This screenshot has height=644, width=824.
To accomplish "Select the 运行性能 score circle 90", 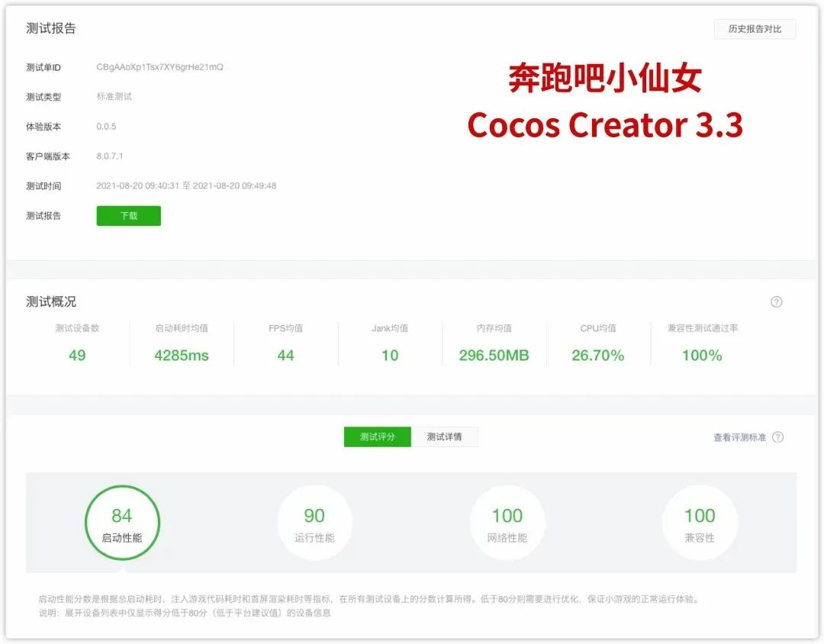I will 314,523.
